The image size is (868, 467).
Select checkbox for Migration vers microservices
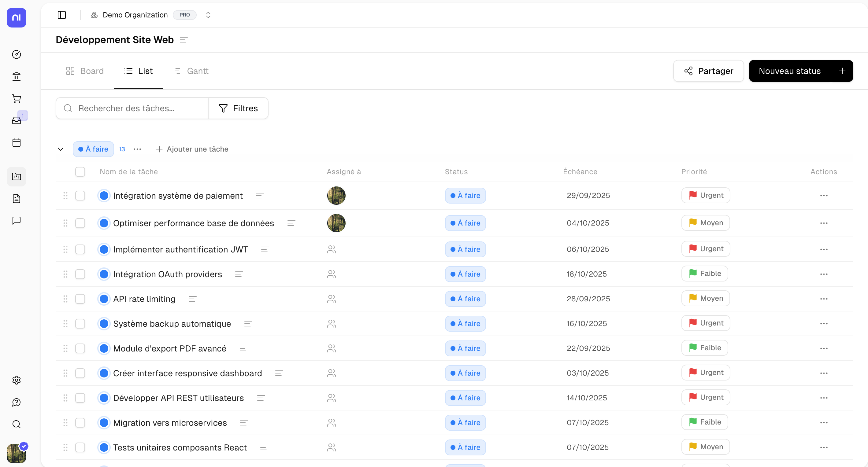(80, 423)
